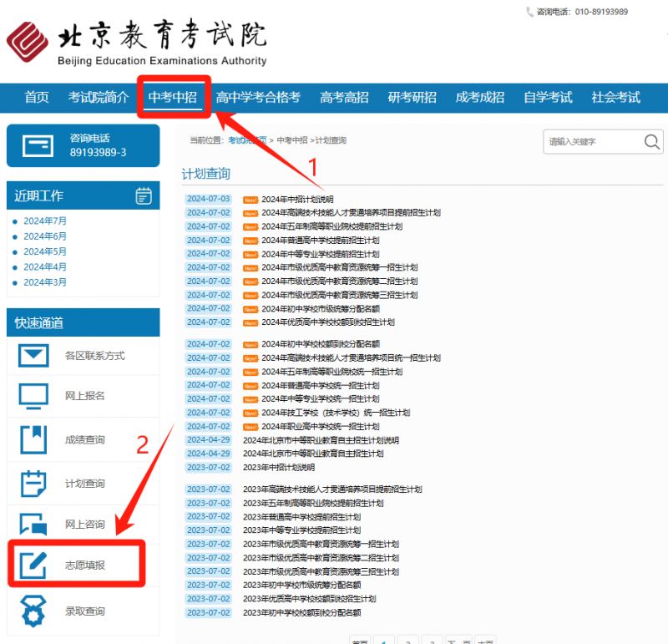Open 2024年市级优质高中教育资源统筹三招生计划
The image size is (668, 644).
[x=340, y=295]
